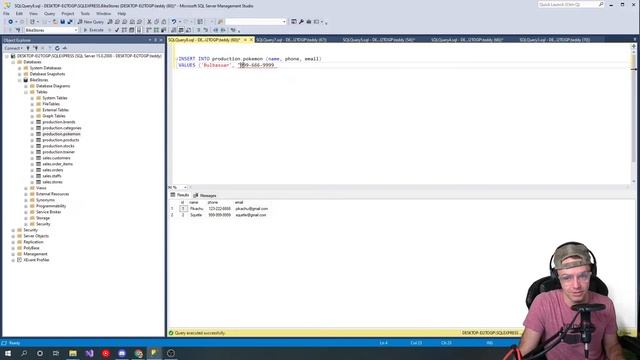Viewport: 640px width, 360px height.
Task: Open the View menu
Action: pyautogui.click(x=33, y=13)
